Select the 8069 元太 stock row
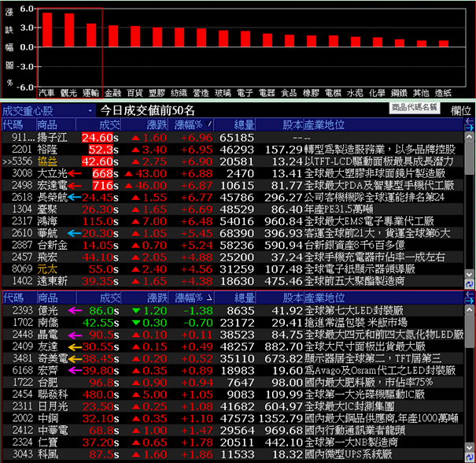 point(233,269)
